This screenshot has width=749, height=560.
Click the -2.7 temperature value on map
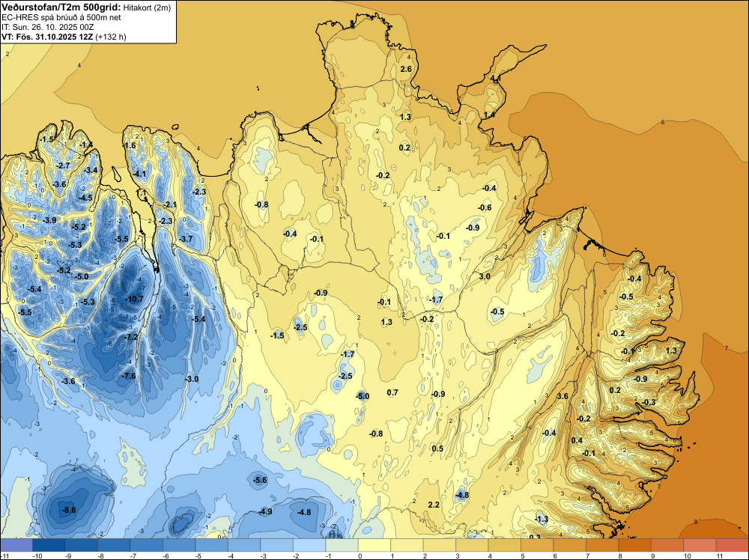(63, 165)
